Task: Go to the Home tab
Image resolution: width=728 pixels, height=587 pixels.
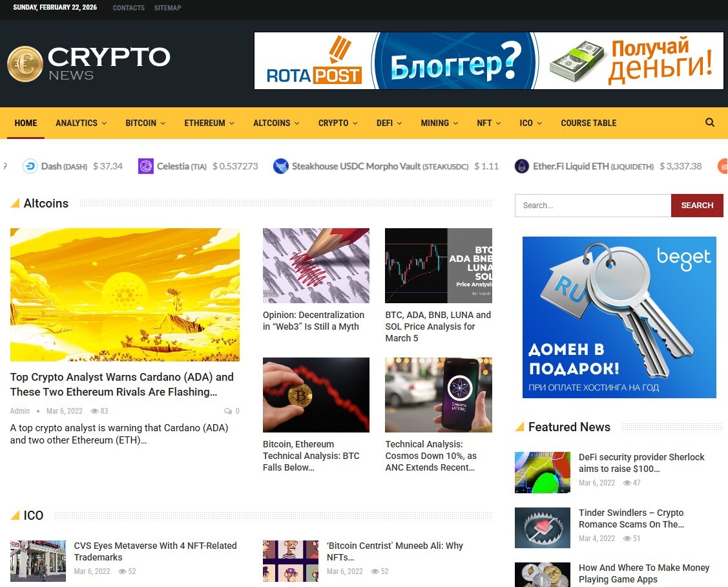Action: click(26, 123)
